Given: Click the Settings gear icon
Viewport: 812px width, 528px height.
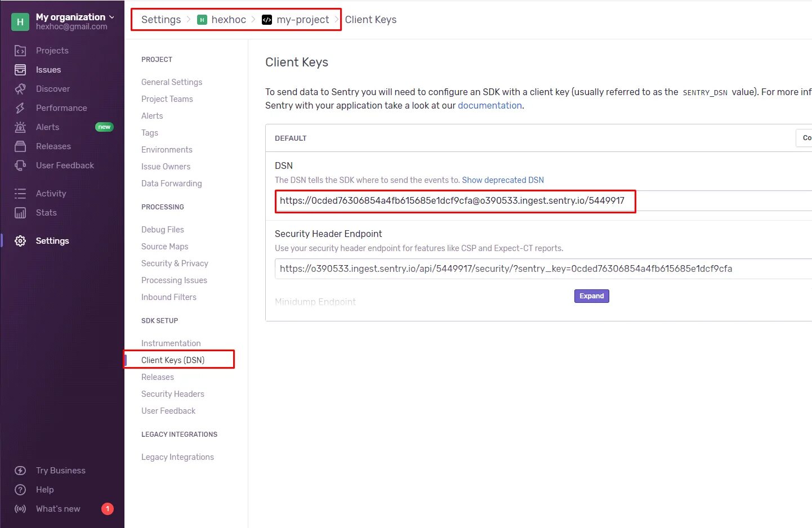Looking at the screenshot, I should pyautogui.click(x=20, y=241).
